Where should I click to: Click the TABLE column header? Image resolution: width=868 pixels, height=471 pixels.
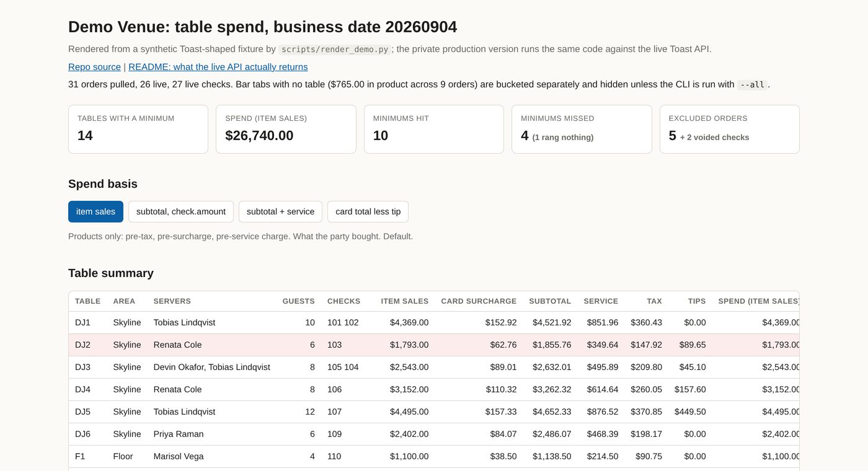click(x=87, y=301)
